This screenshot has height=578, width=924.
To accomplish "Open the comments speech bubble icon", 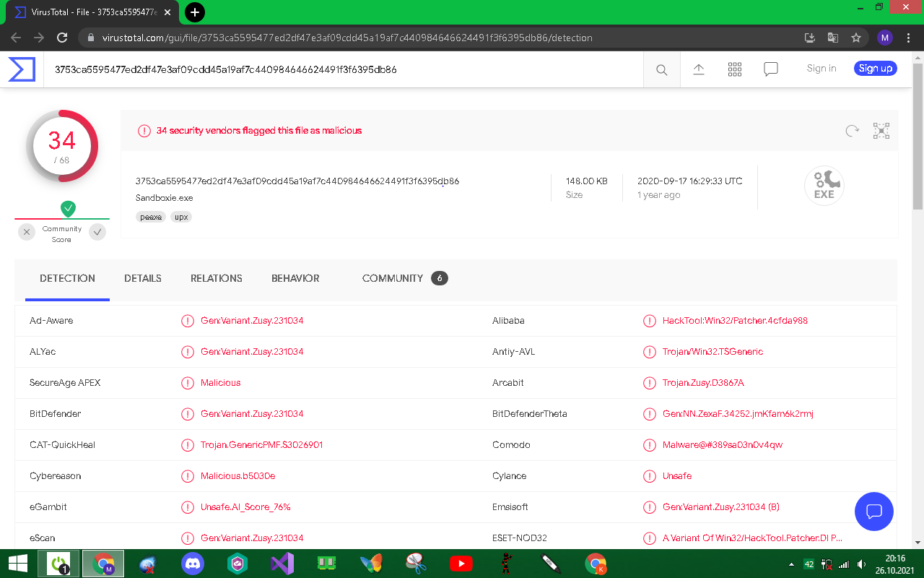I will tap(771, 69).
